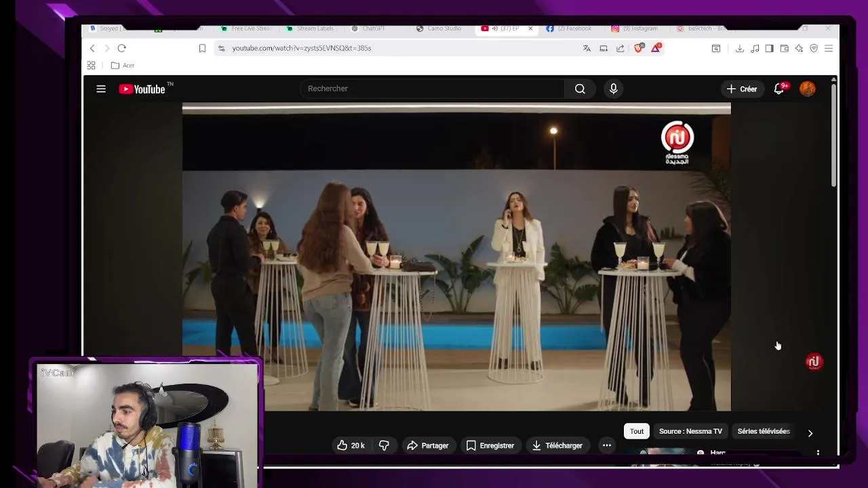Go forward in browser history
This screenshot has width=868, height=488.
[106, 48]
